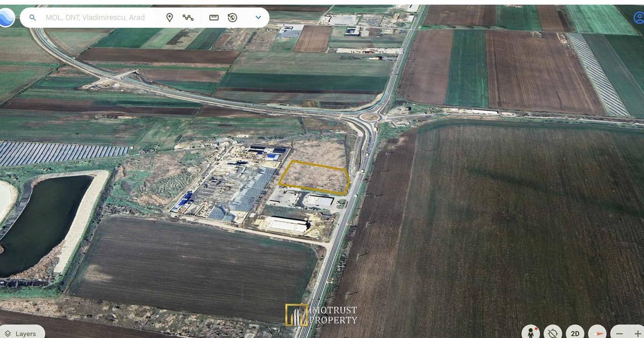The image size is (644, 338).
Task: Activate the Street View pegman
Action: (x=530, y=333)
